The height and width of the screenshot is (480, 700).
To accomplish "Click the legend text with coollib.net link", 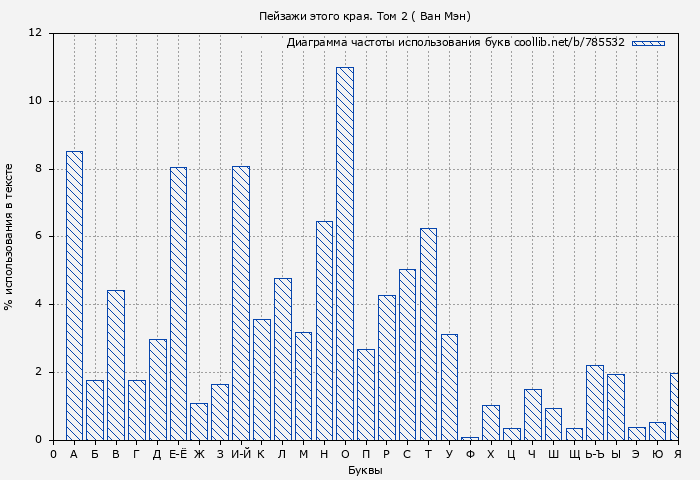I will [455, 43].
